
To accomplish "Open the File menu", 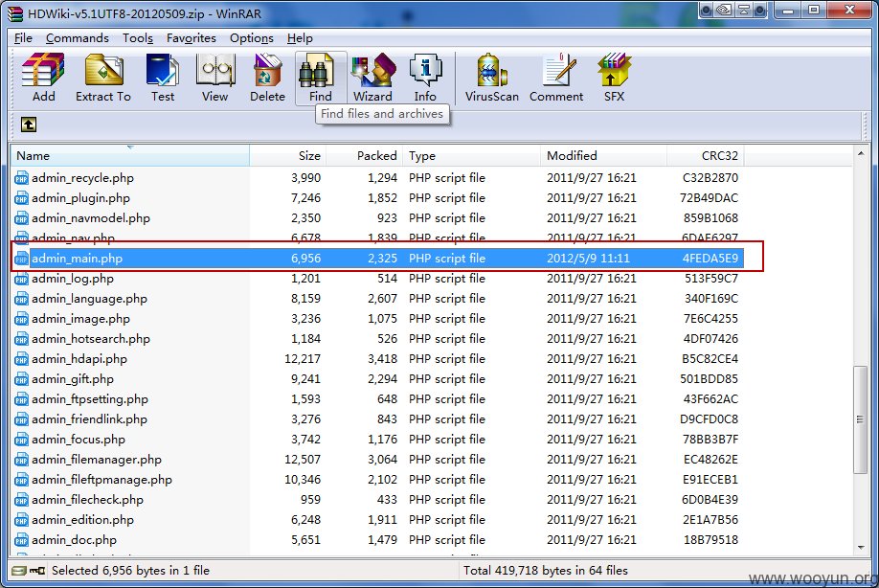I will (23, 38).
